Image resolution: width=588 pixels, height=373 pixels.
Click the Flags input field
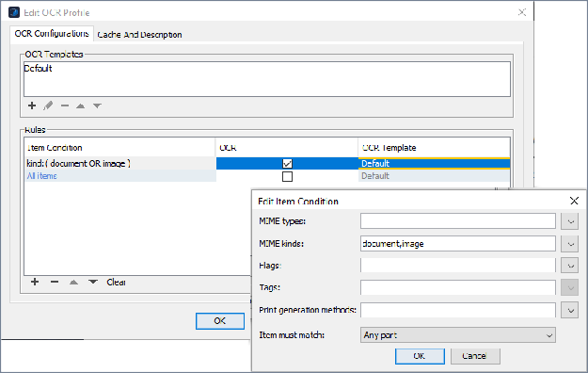coord(458,266)
